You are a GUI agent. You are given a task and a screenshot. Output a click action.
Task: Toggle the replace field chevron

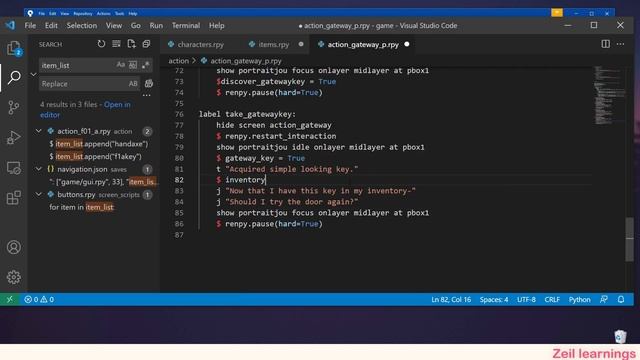33,74
